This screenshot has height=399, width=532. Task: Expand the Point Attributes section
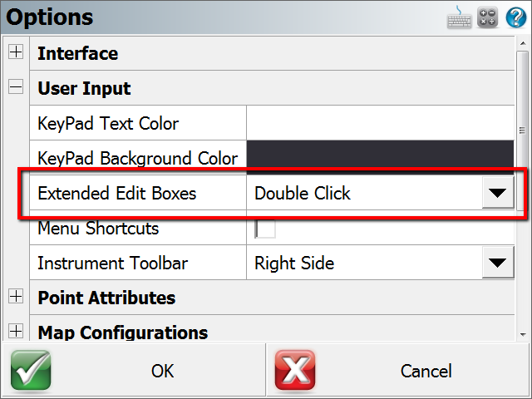16,297
